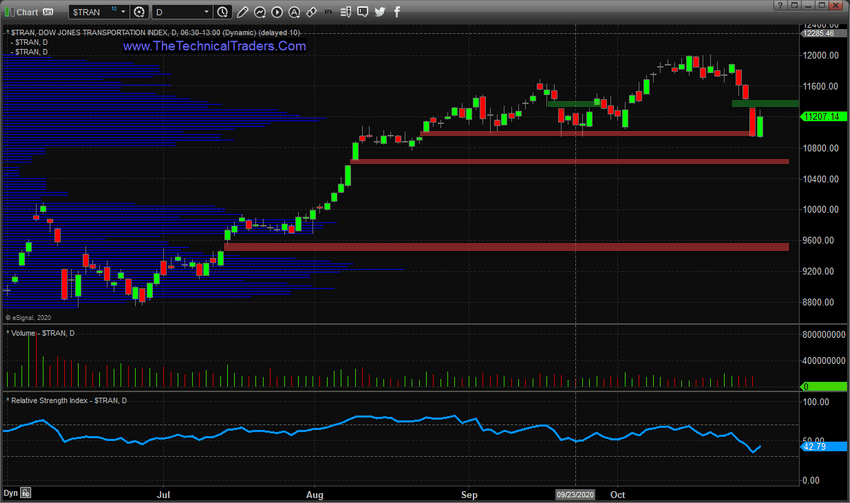Viewport: 850px width, 503px height.
Task: Open the D interval dropdown
Action: point(206,12)
